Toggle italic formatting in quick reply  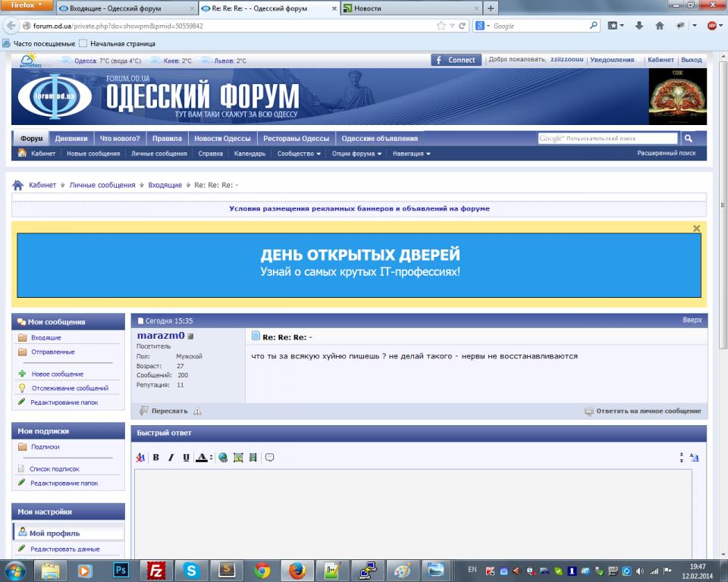171,458
